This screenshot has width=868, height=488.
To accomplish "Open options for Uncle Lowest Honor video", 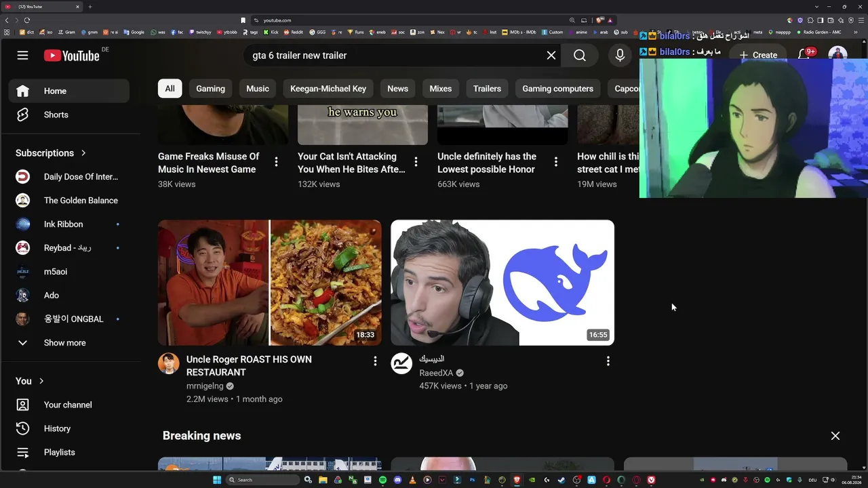I will [555, 161].
